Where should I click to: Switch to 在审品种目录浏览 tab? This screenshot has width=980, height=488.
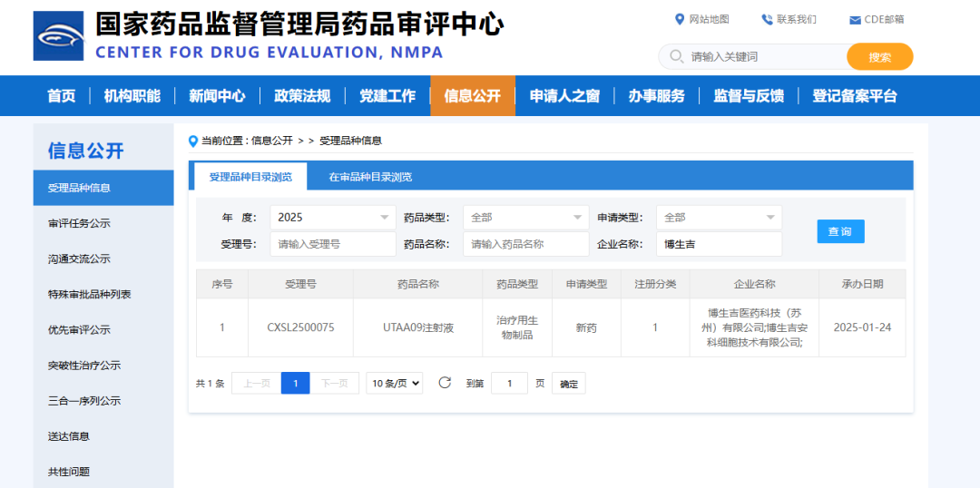(370, 177)
